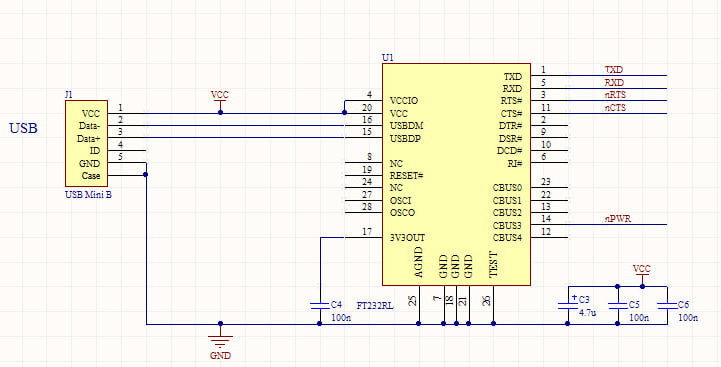Click the junction dot on Case wire
721x367 pixels.
[146, 175]
